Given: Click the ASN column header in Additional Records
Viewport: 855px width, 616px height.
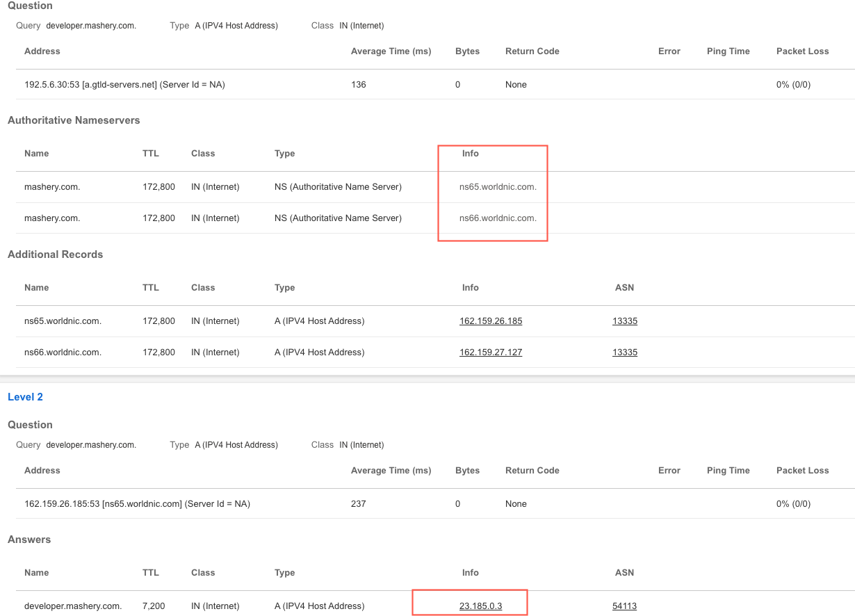Looking at the screenshot, I should [x=624, y=288].
